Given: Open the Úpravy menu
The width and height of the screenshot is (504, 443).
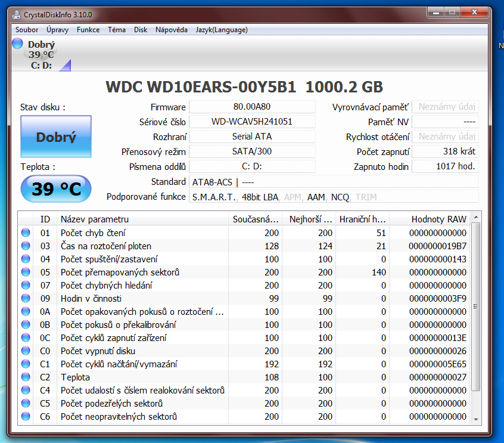Looking at the screenshot, I should tap(58, 30).
